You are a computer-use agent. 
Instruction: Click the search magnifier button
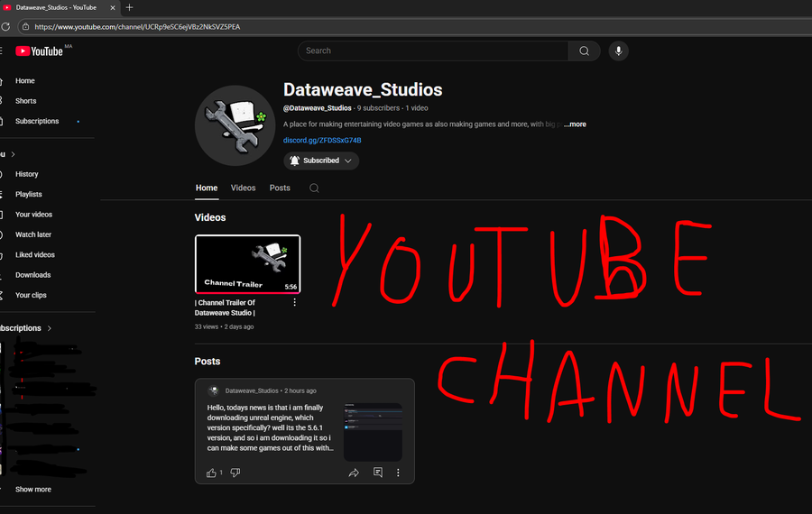click(x=584, y=50)
